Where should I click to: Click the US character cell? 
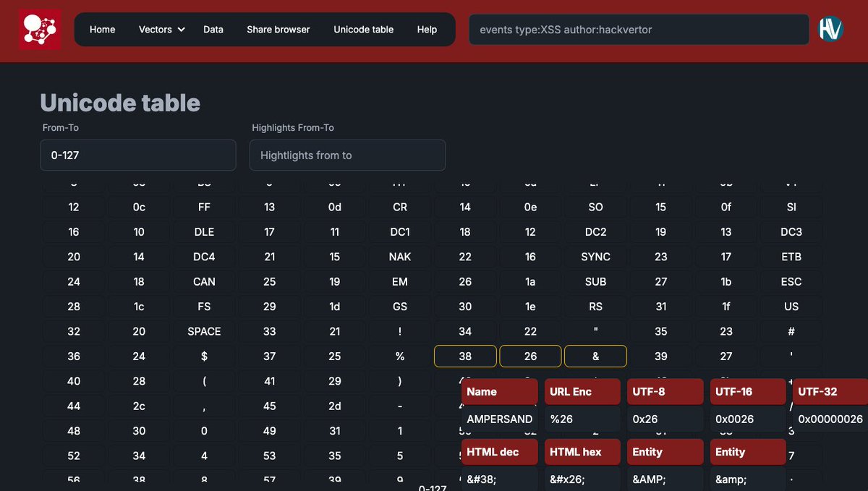791,307
